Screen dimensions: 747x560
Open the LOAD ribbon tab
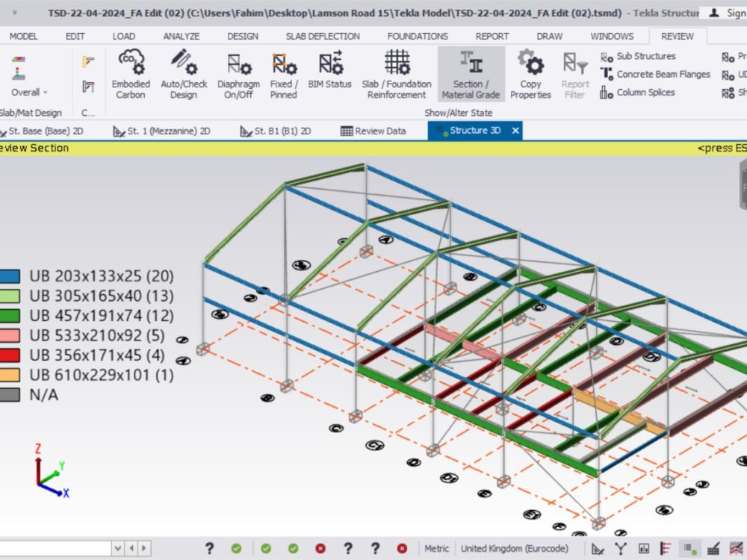[x=124, y=36]
